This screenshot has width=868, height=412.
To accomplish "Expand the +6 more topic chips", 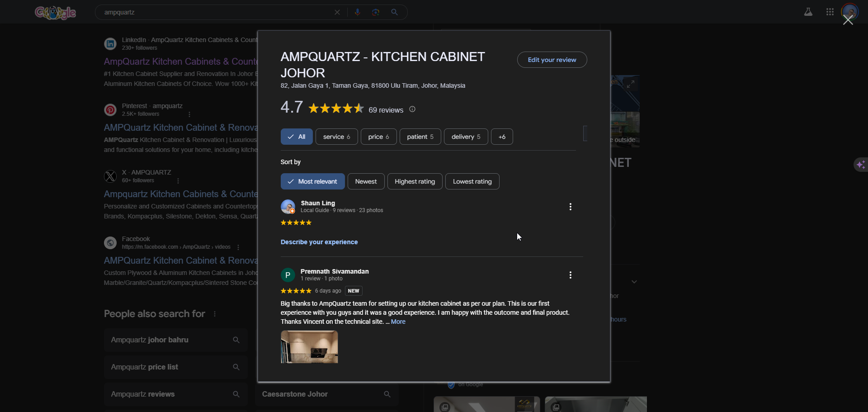I will [x=502, y=137].
